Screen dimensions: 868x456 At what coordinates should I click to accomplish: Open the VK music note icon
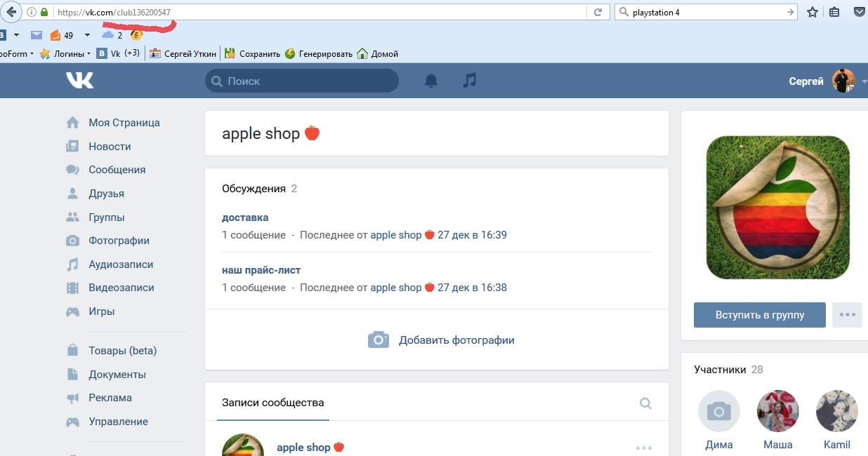(x=469, y=81)
